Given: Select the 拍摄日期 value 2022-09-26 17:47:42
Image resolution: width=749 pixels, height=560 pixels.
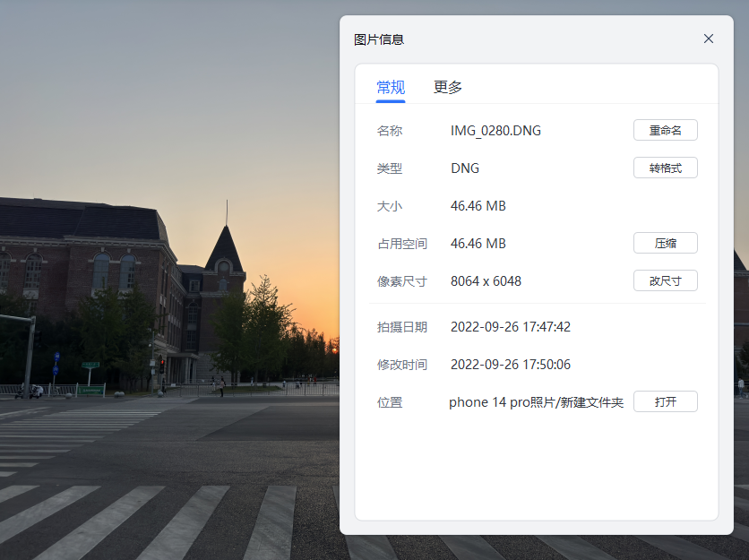Looking at the screenshot, I should [511, 327].
